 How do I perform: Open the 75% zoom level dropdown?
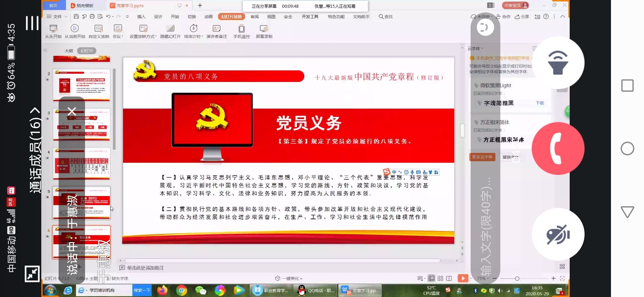click(x=482, y=278)
